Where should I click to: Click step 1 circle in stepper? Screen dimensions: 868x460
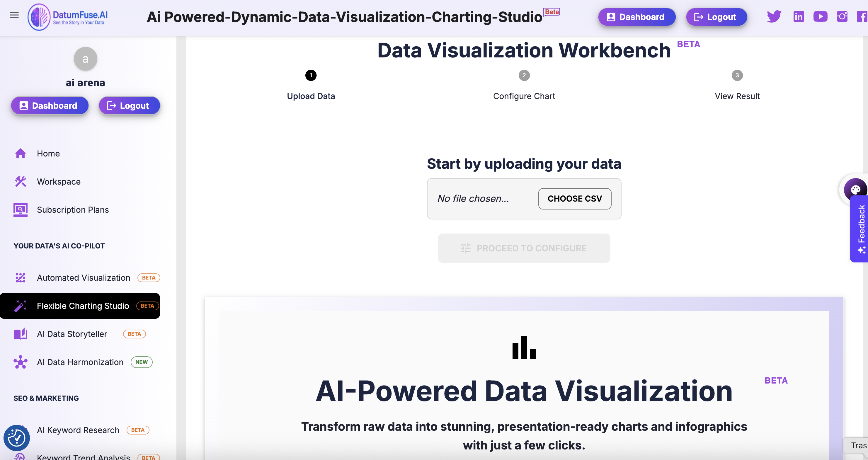coord(311,76)
